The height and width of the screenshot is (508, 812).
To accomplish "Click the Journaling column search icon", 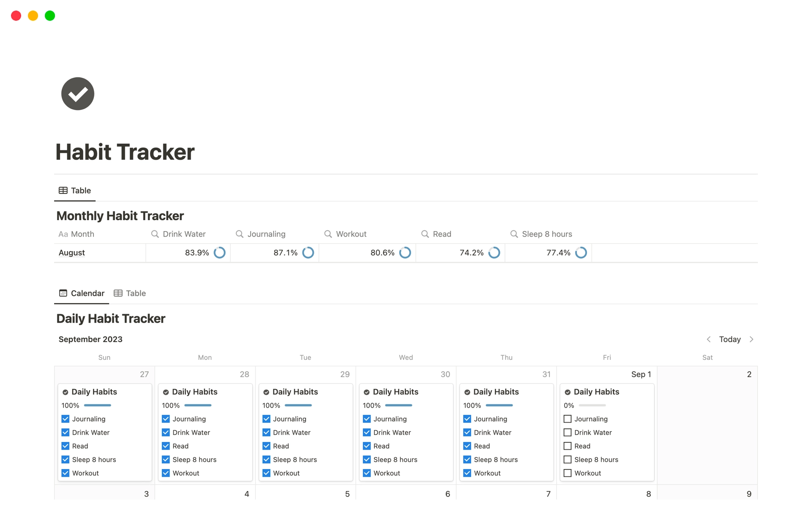I will coord(240,233).
